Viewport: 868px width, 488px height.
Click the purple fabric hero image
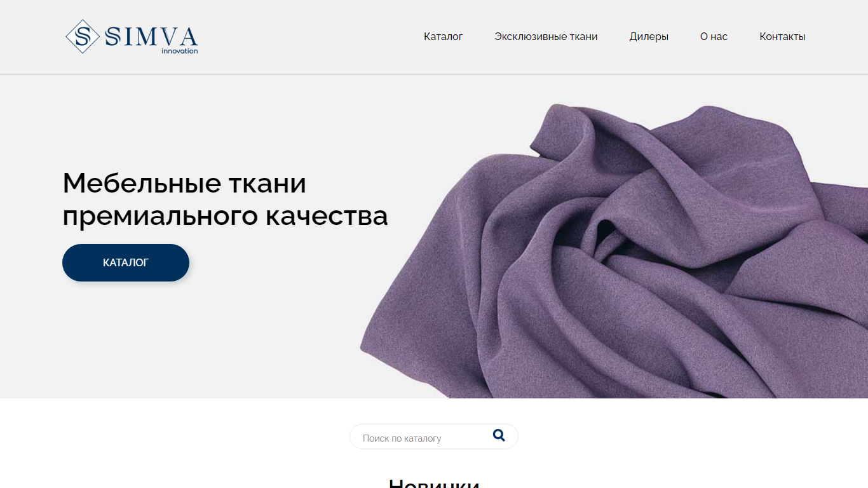point(613,251)
